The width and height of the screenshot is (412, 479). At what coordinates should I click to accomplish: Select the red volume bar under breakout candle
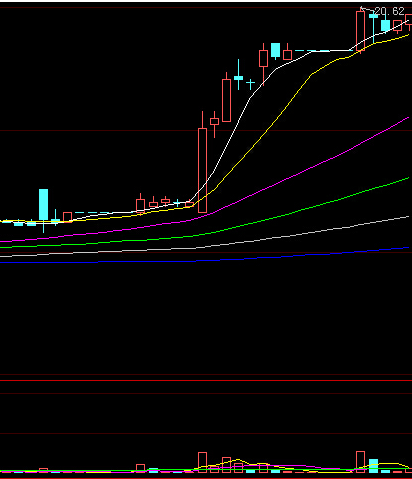click(202, 462)
